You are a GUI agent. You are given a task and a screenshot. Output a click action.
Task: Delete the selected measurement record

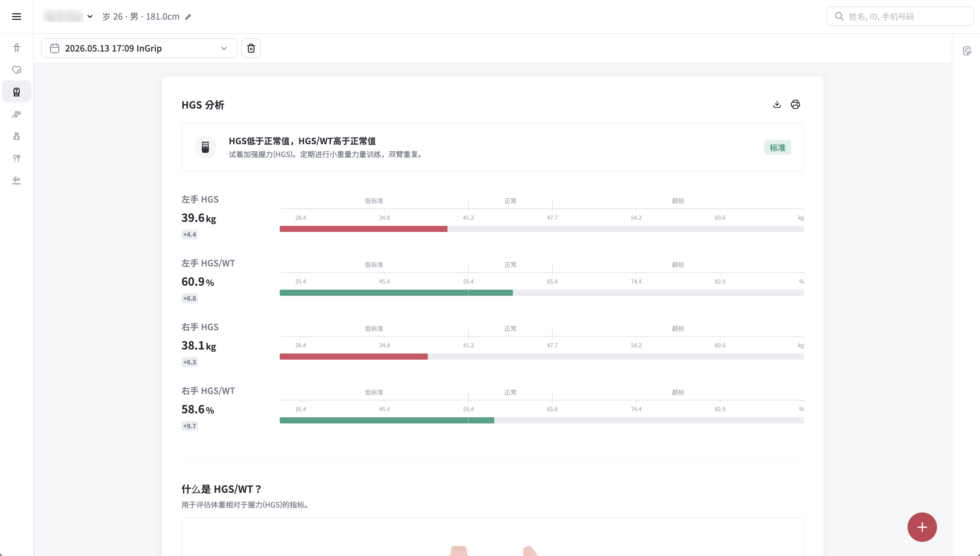pos(251,48)
